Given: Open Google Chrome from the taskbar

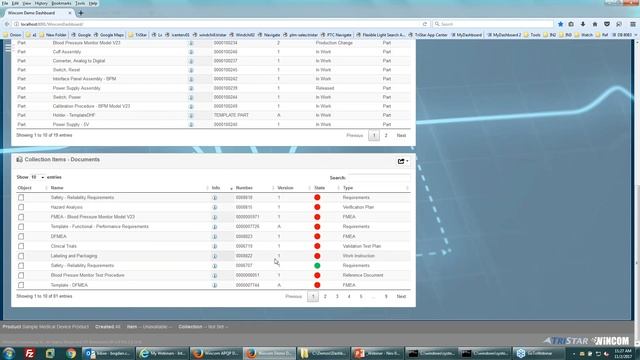Looking at the screenshot, I should 71,353.
